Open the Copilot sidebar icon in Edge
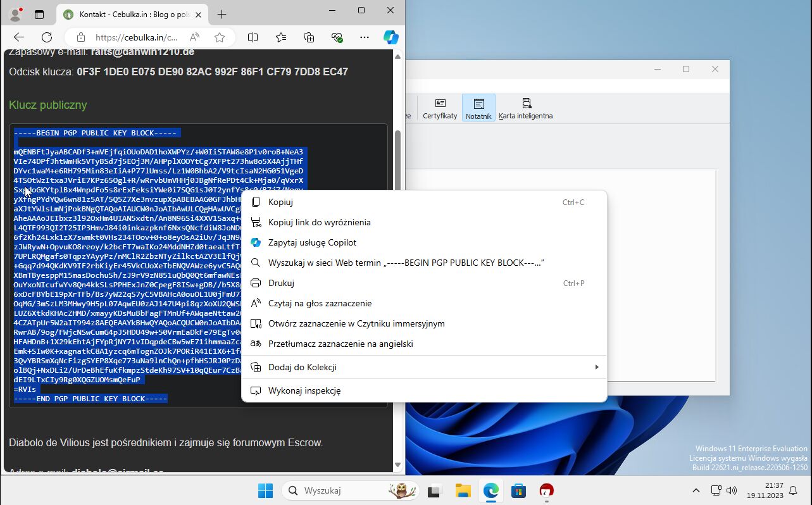The width and height of the screenshot is (812, 505). 390,37
